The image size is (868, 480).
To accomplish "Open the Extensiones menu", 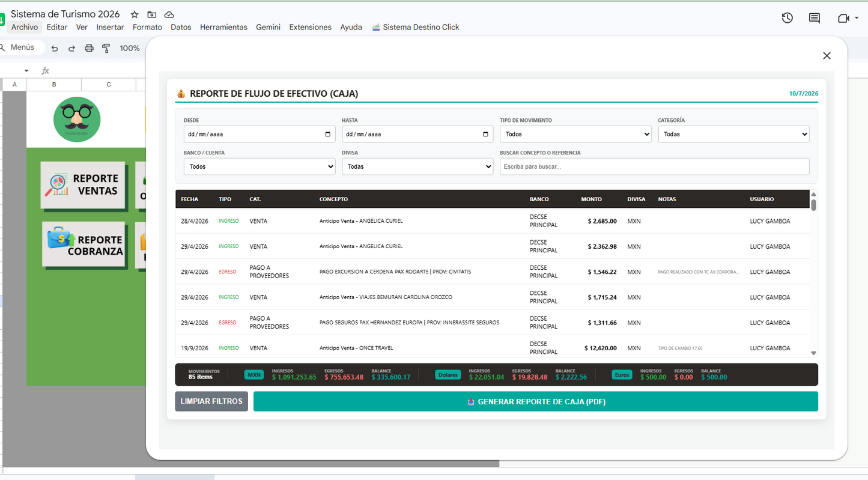I will [x=310, y=27].
